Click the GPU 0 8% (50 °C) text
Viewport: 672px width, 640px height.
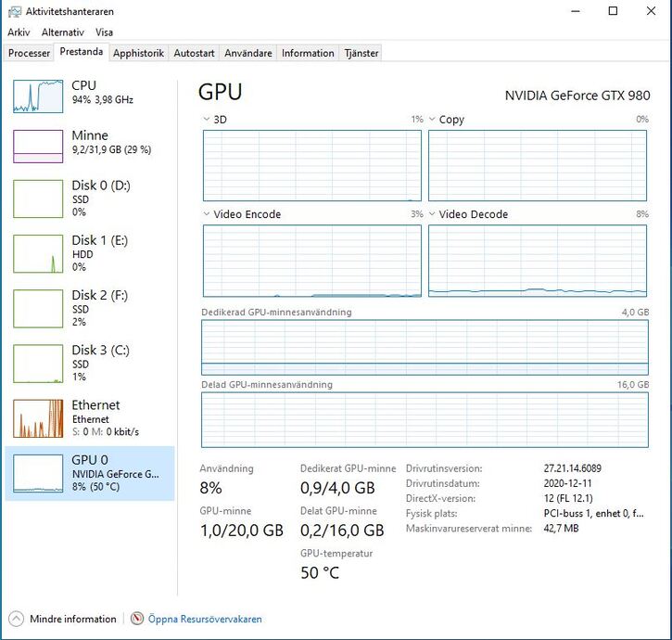tap(95, 487)
